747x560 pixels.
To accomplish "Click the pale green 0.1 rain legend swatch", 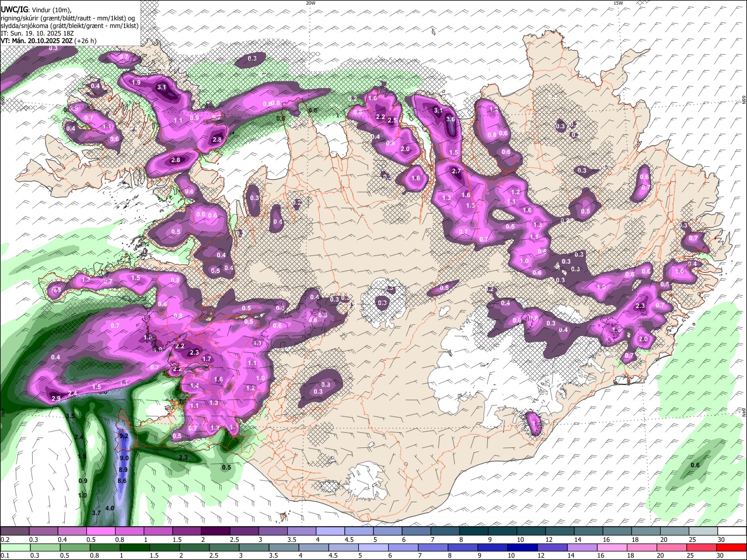I will [15, 548].
